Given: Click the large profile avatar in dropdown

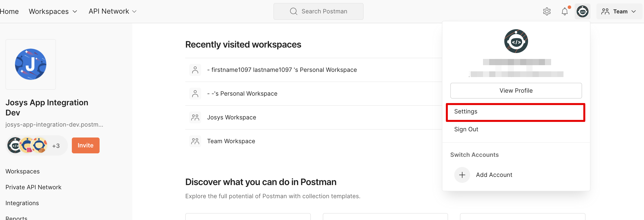Looking at the screenshot, I should (516, 41).
